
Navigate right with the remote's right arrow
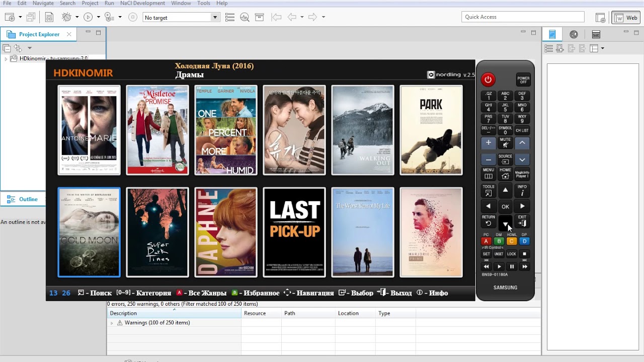pos(522,206)
